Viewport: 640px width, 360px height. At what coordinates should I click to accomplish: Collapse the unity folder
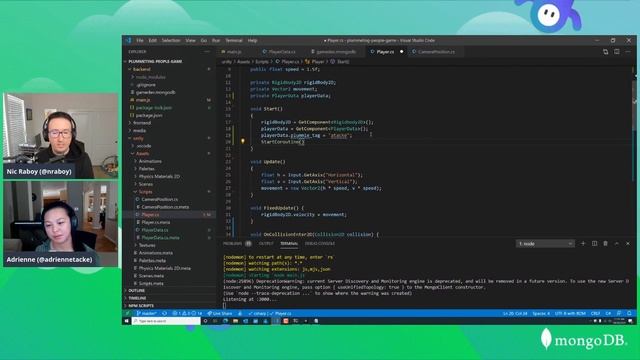point(138,138)
